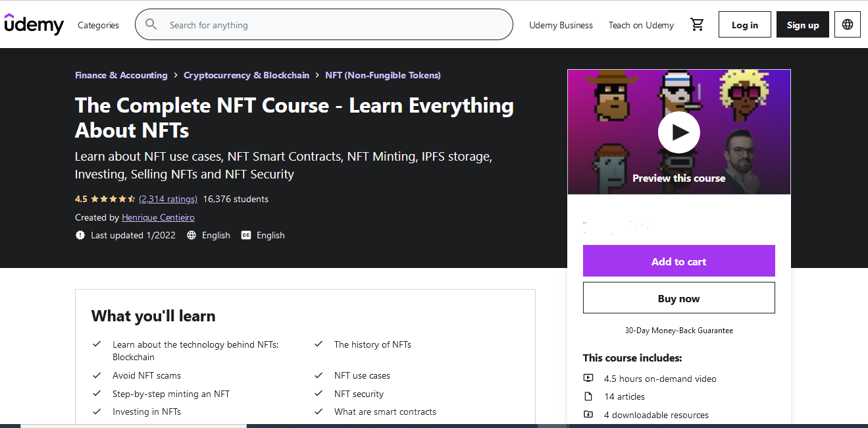Open the shopping cart icon
Image resolution: width=868 pixels, height=428 pixels.
pos(697,25)
